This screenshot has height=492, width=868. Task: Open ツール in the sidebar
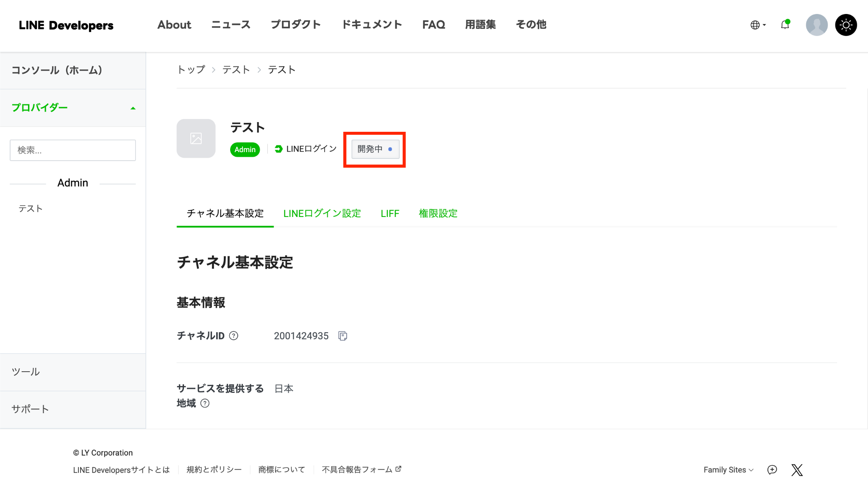73,372
